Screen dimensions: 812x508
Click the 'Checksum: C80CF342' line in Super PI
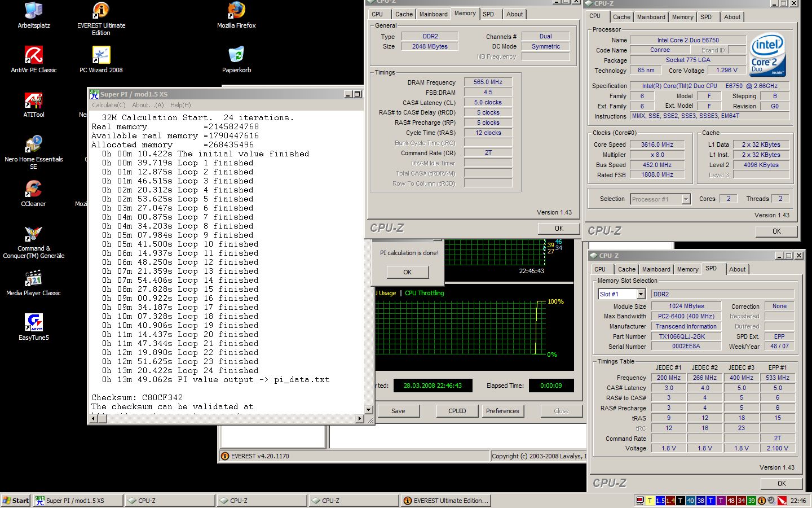(137, 397)
